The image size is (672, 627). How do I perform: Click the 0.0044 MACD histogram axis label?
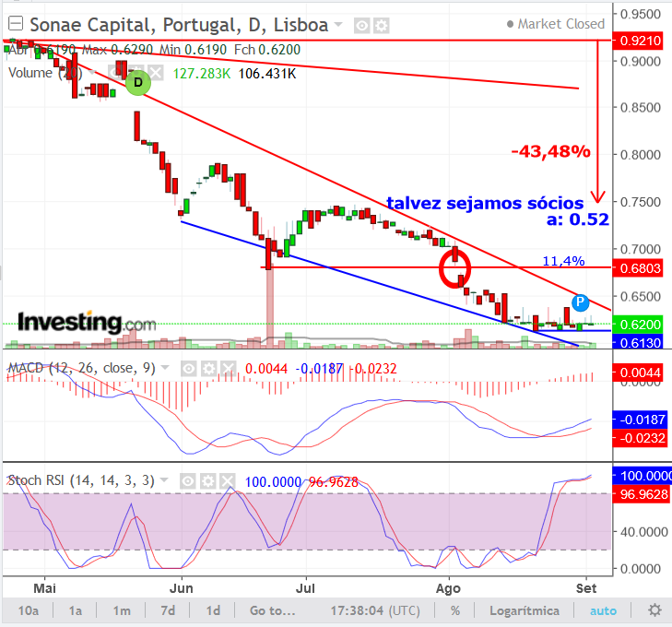pyautogui.click(x=638, y=373)
